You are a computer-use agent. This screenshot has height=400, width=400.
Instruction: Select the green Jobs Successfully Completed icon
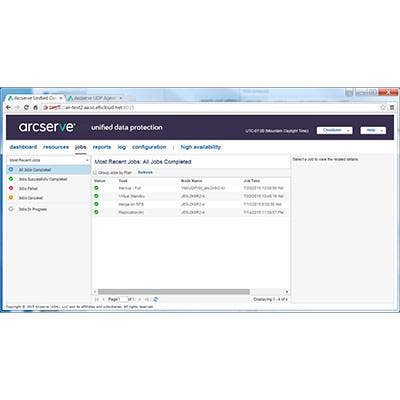tap(11, 179)
